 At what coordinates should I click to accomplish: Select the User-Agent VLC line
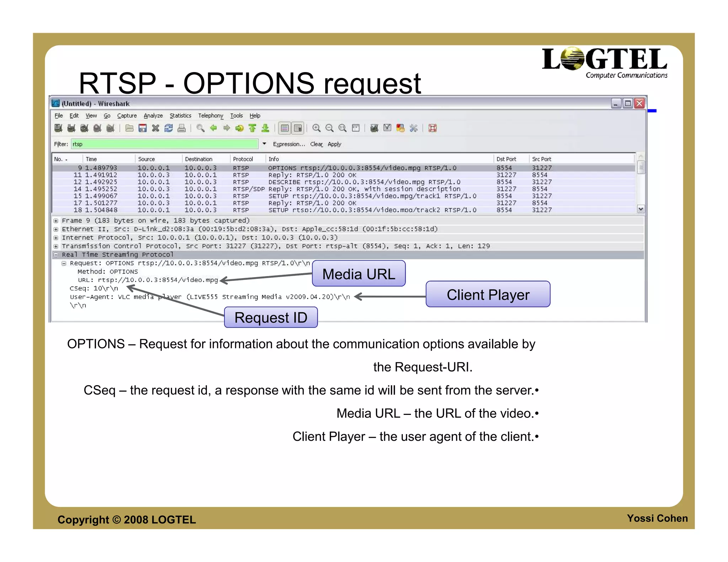coord(210,297)
